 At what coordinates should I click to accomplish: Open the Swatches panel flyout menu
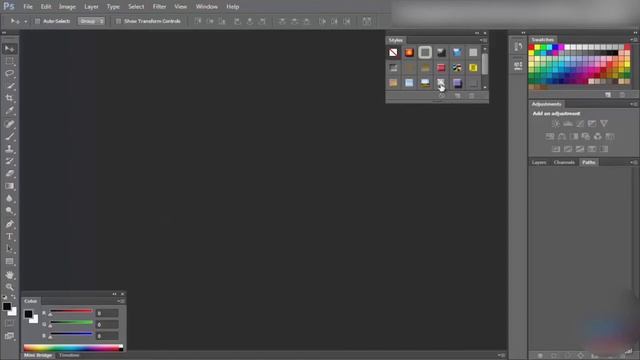click(634, 40)
